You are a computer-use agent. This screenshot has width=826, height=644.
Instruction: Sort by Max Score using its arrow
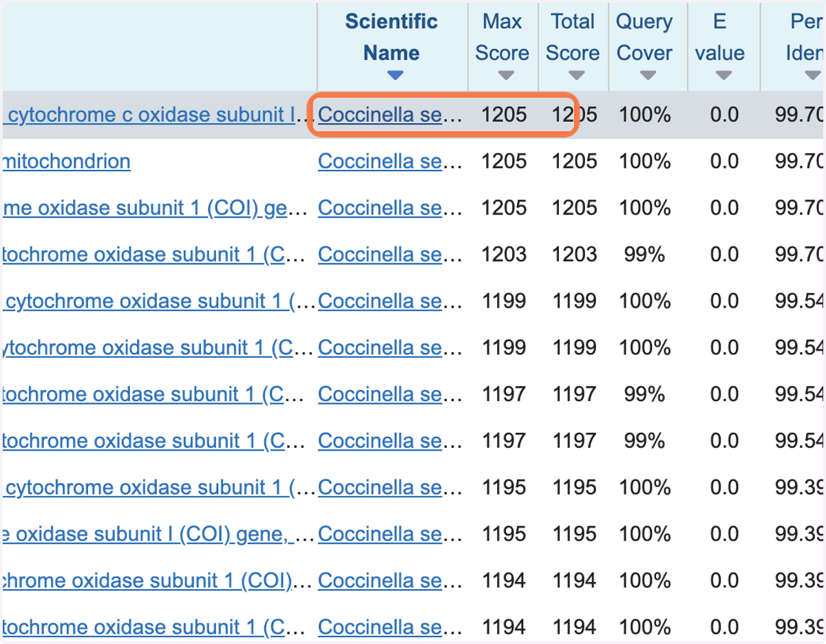[506, 75]
